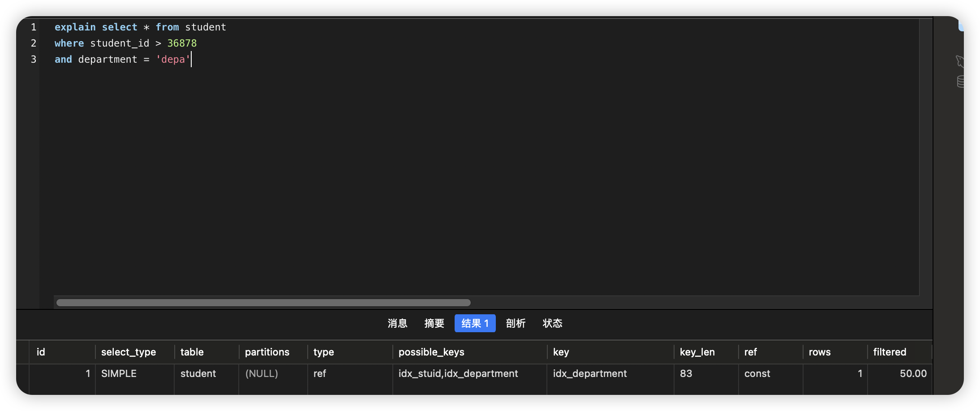
Task: Select the SIMPLE cell
Action: (134, 373)
